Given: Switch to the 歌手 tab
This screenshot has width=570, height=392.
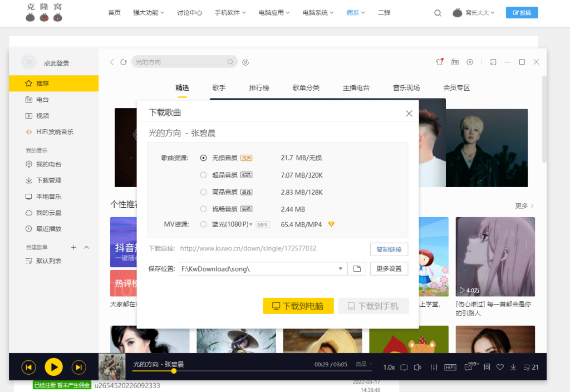Looking at the screenshot, I should [x=219, y=87].
